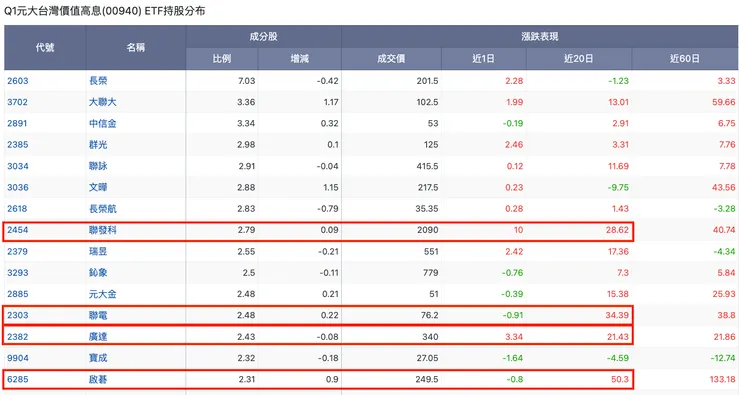Open stock code link 2454
The width and height of the screenshot is (740, 395).
pos(17,230)
